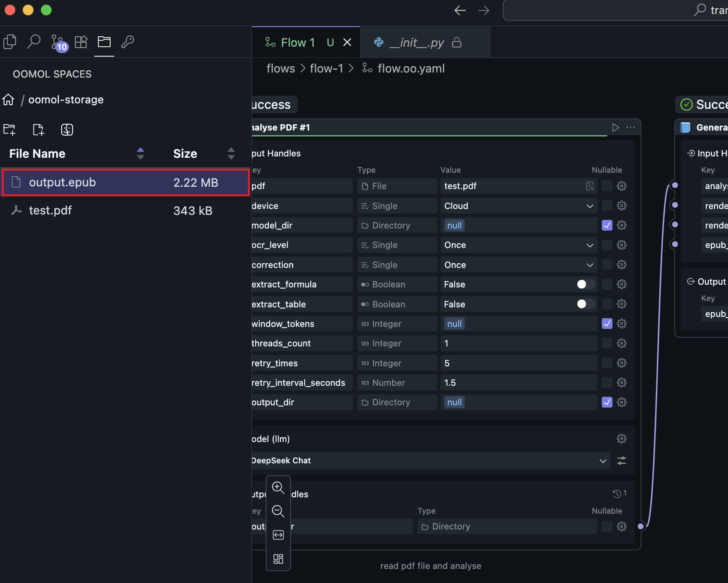
Task: Open the ocr_level dropdown
Action: [x=518, y=245]
